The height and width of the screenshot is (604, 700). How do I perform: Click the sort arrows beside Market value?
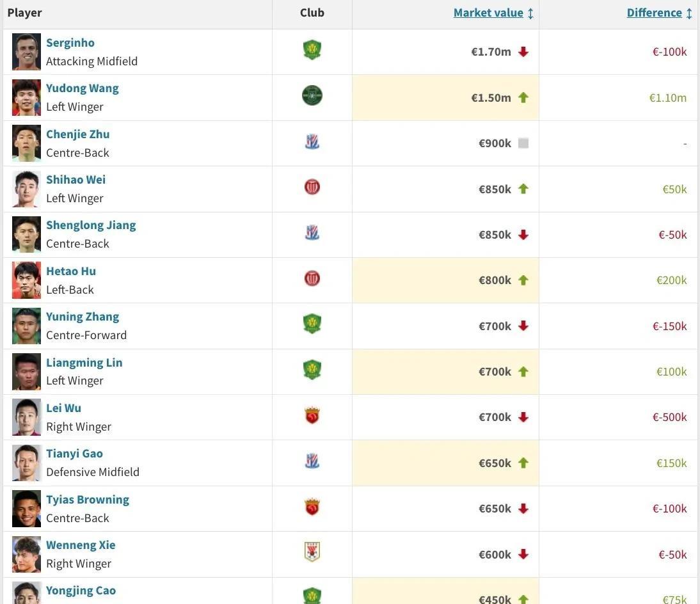530,13
